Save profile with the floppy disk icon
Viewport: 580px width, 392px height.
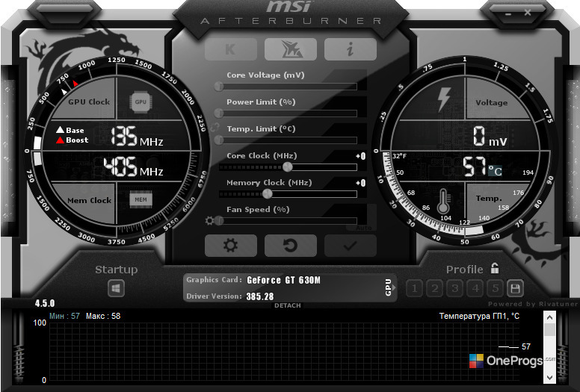[x=515, y=288]
